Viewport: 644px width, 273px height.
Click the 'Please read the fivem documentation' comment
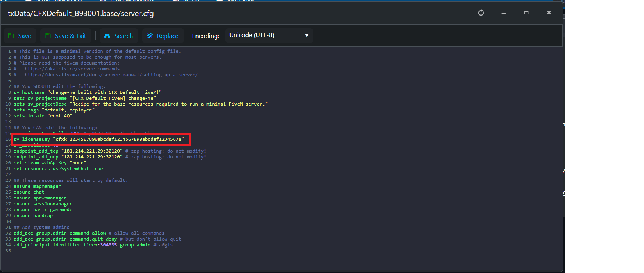67,63
